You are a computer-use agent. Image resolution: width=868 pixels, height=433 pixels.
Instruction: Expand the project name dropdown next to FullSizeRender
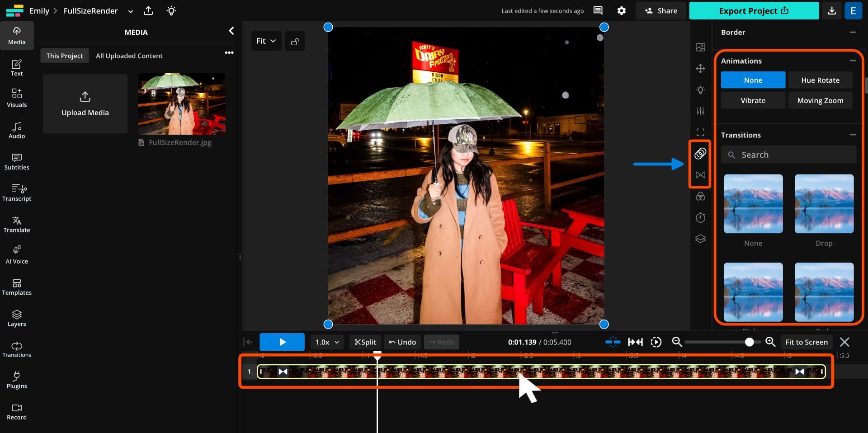(x=131, y=11)
